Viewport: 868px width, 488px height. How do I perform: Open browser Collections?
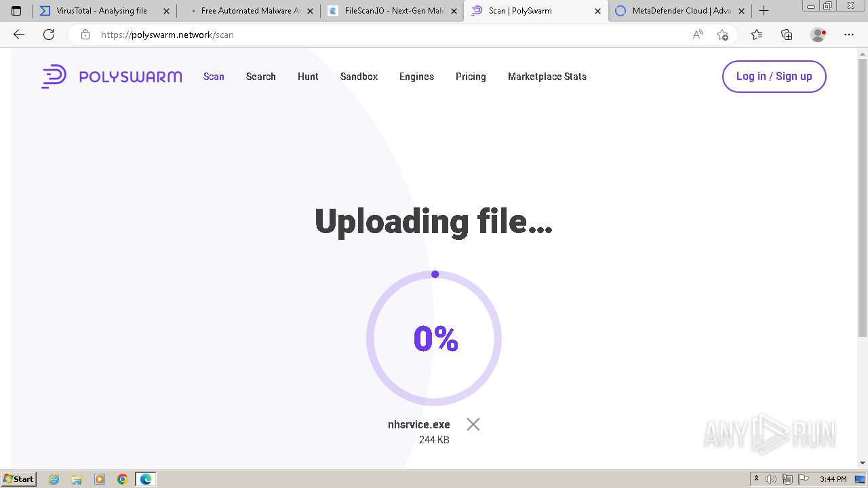(x=787, y=35)
